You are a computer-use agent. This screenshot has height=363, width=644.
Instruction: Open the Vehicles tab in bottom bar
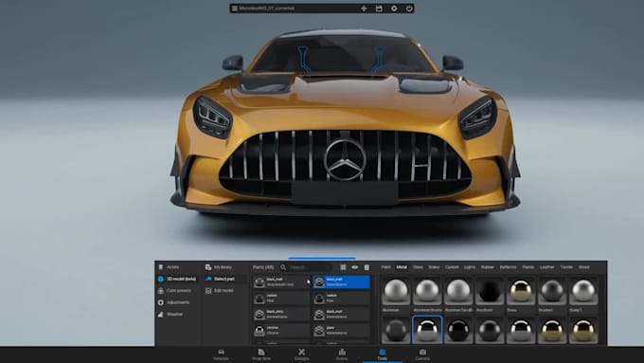pyautogui.click(x=221, y=354)
